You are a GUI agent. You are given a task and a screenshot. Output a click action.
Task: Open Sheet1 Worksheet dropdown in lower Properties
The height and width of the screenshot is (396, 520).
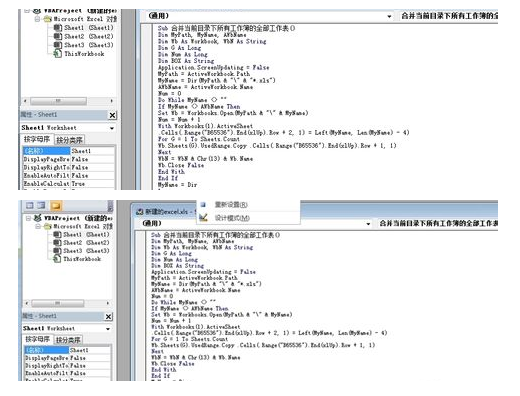pos(108,329)
